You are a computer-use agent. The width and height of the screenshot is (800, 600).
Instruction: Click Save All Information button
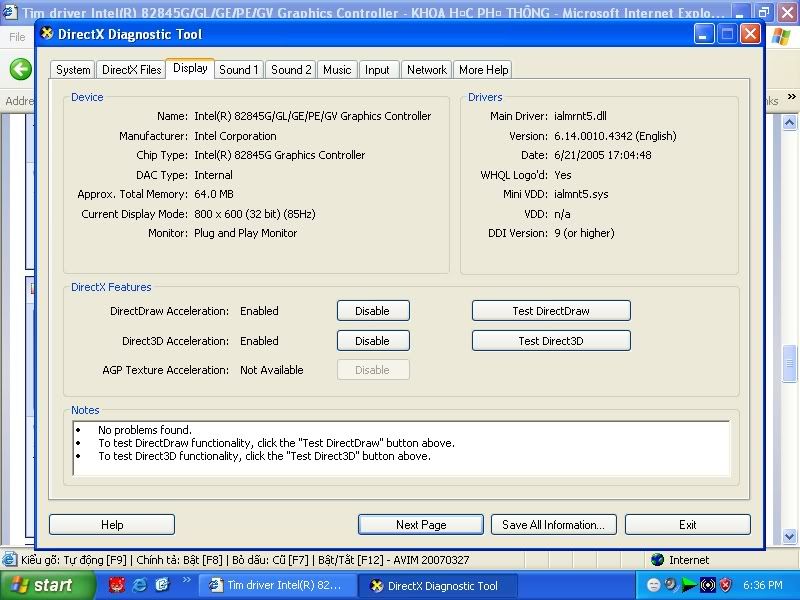click(554, 524)
